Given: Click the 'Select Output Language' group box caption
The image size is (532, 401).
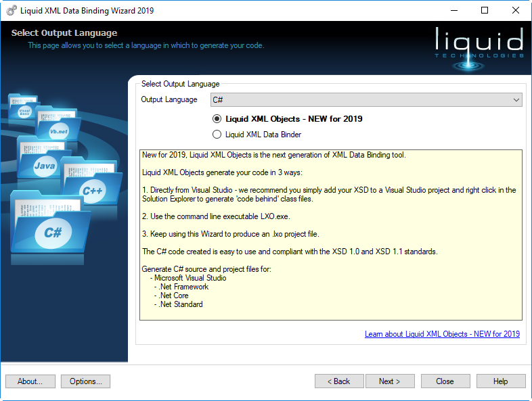Looking at the screenshot, I should coord(181,84).
